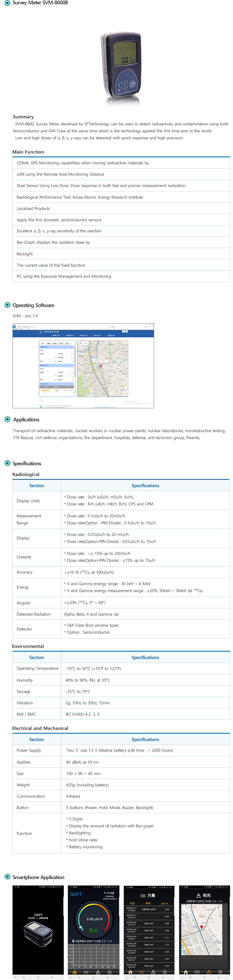This screenshot has width=233, height=980.
Task: Tap the highlighted location icon in 위치 phone bottom bar
Action: [209, 972]
